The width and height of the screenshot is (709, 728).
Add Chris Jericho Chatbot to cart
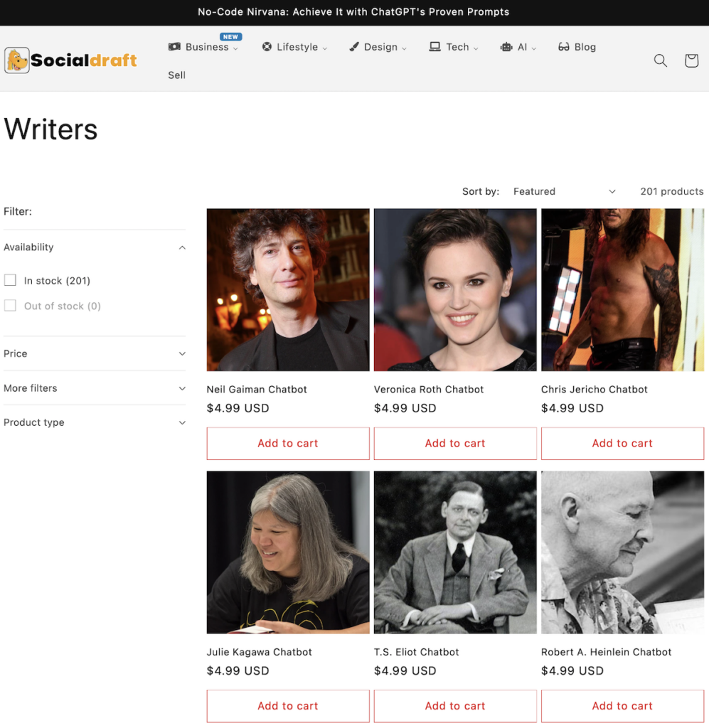[x=622, y=444]
